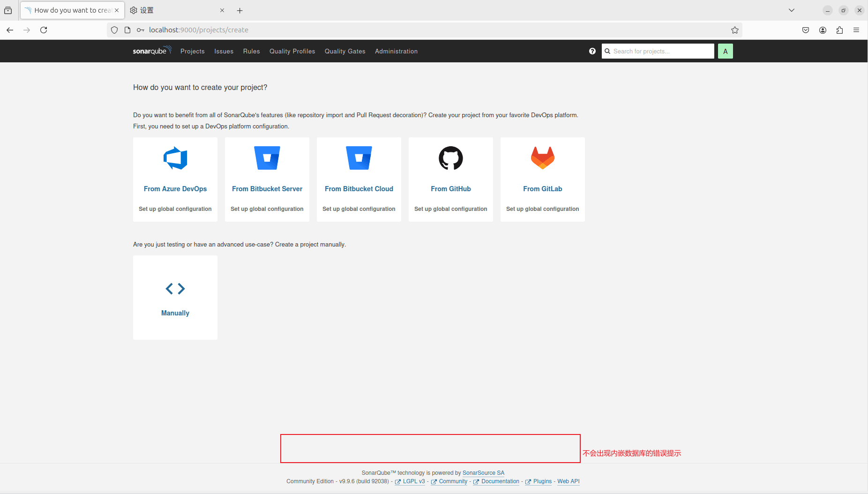Image resolution: width=868 pixels, height=494 pixels.
Task: Click the Manually code brackets icon
Action: click(175, 289)
